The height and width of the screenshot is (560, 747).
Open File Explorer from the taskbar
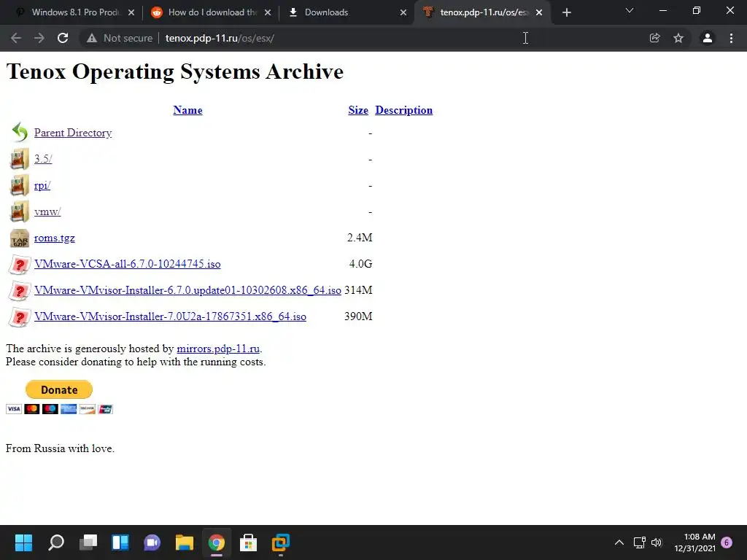coord(185,542)
